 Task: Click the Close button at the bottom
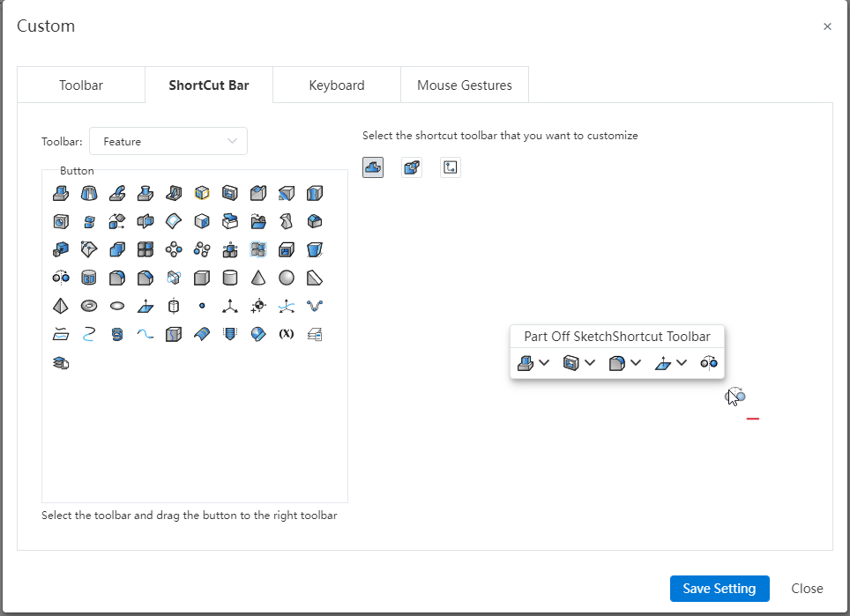(807, 589)
